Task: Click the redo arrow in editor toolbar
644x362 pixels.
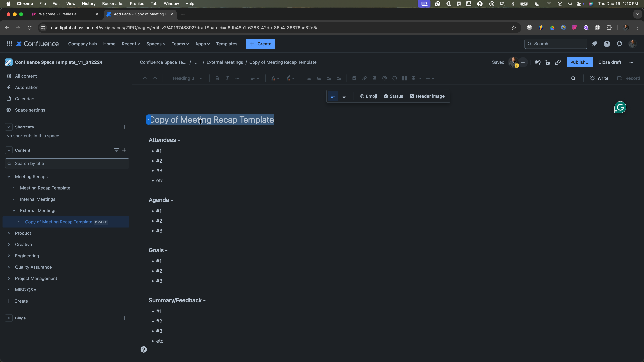Action: point(155,78)
